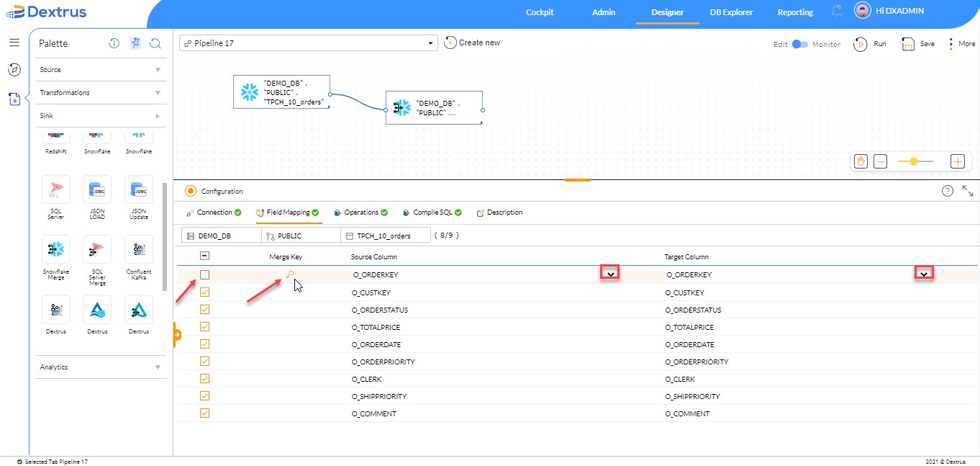Click the Create new pipeline button
The width and height of the screenshot is (980, 466).
pyautogui.click(x=472, y=42)
